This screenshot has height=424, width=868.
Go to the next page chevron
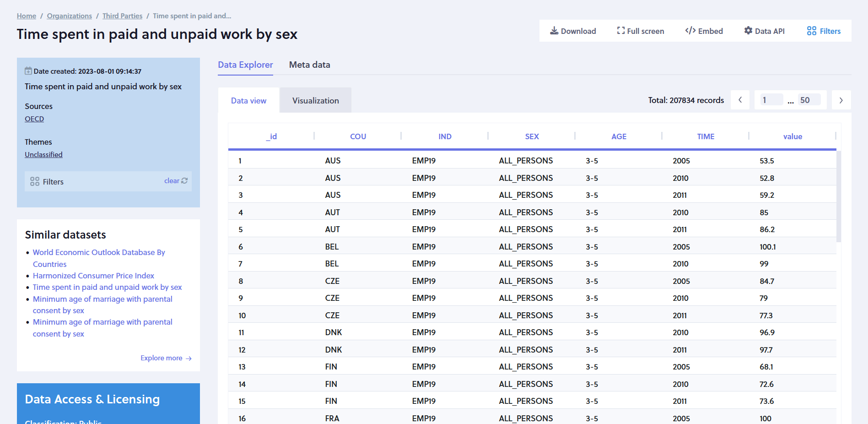[841, 100]
